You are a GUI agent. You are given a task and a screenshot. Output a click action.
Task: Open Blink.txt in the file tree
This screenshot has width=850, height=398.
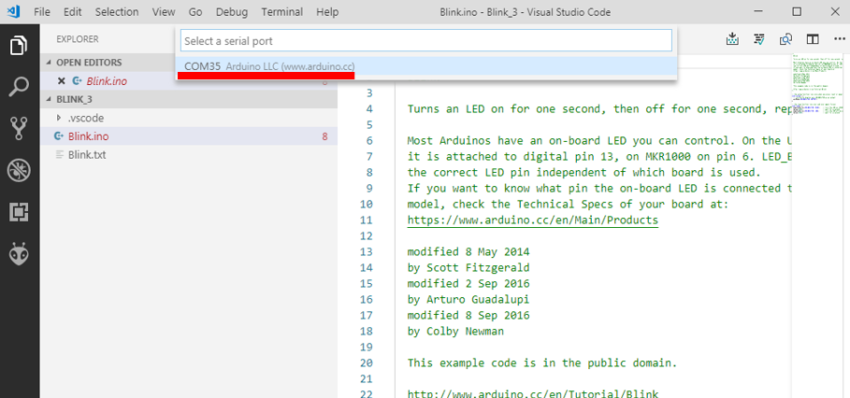click(87, 155)
